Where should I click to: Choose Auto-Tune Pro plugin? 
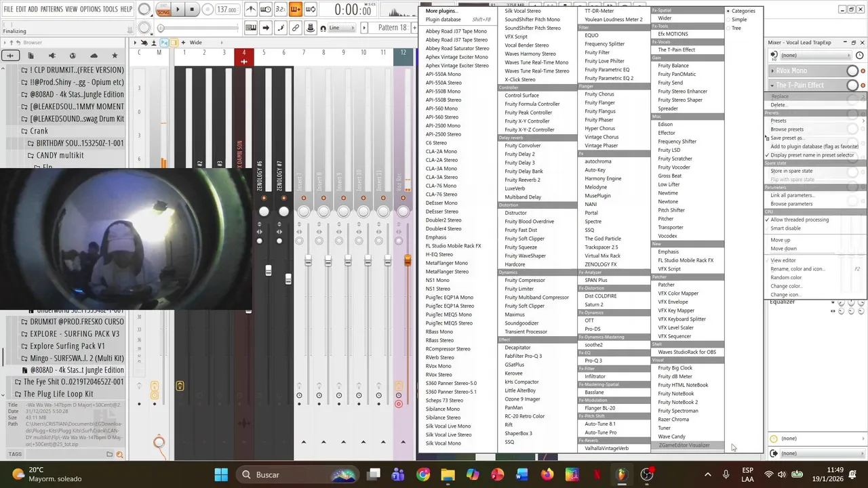[600, 432]
